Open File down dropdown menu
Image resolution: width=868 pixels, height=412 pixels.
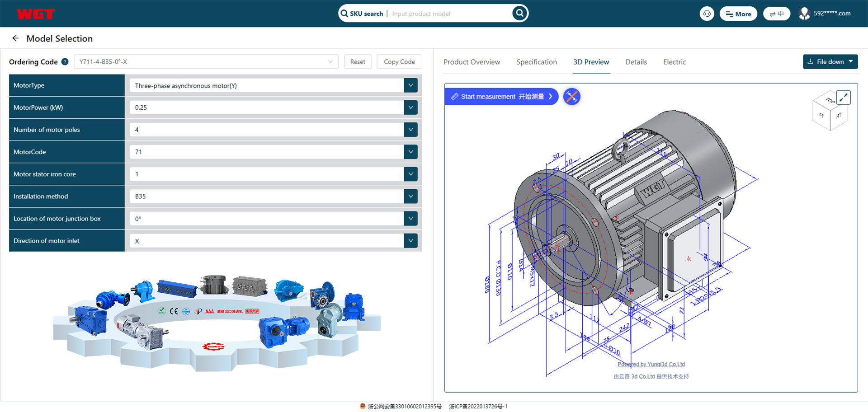(x=830, y=62)
